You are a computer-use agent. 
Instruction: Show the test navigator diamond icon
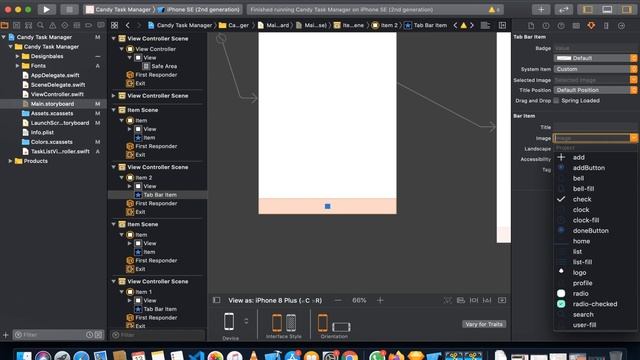64,25
